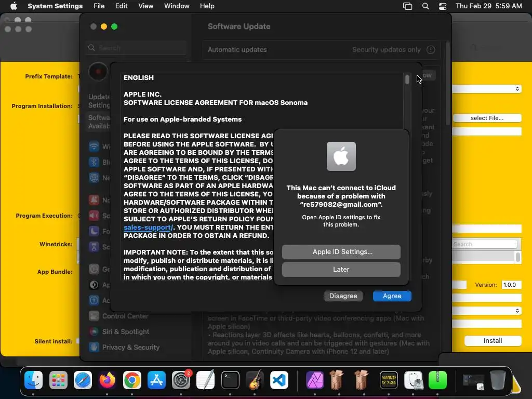This screenshot has width=532, height=399.
Task: Open Finder from the Dock
Action: 34,380
